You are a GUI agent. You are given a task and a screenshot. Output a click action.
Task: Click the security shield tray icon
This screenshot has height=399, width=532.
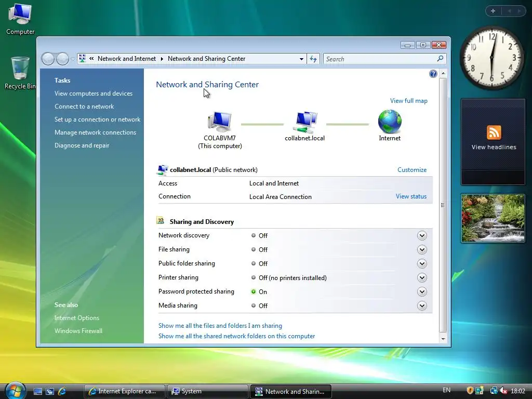470,391
